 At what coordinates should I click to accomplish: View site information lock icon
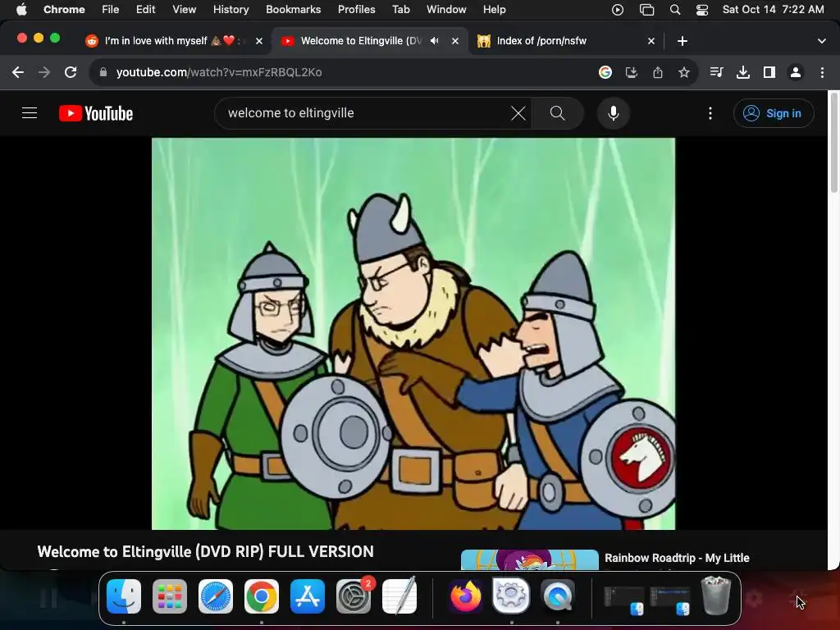103,72
